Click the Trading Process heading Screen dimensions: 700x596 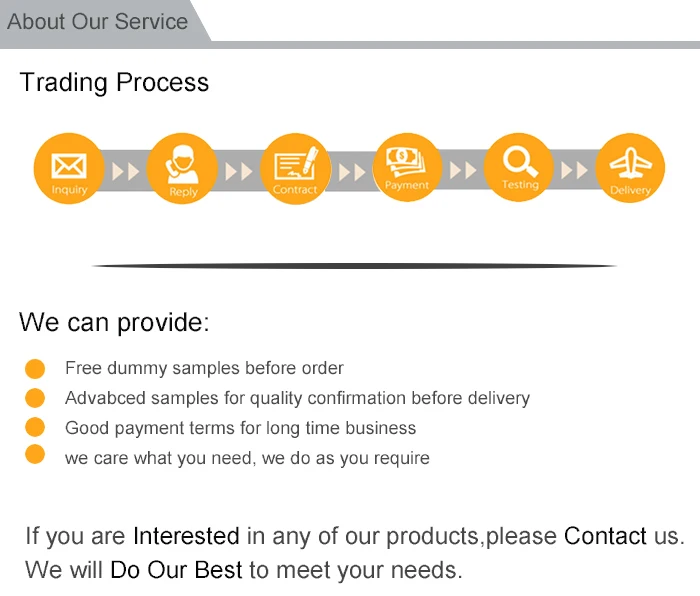tap(115, 82)
